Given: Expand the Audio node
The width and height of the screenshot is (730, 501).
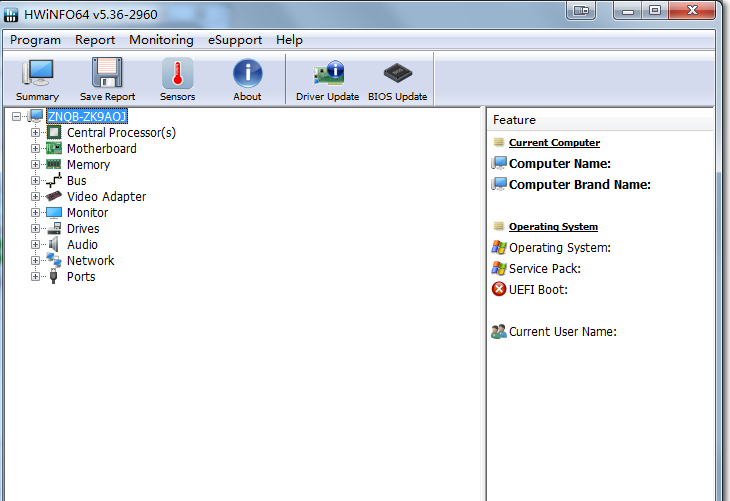Looking at the screenshot, I should click(x=35, y=244).
